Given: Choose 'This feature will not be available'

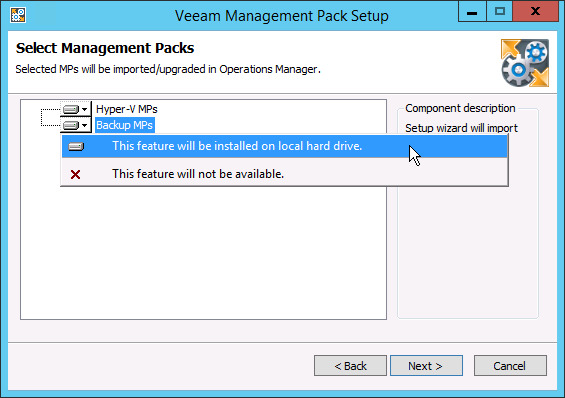Looking at the screenshot, I should (284, 174).
